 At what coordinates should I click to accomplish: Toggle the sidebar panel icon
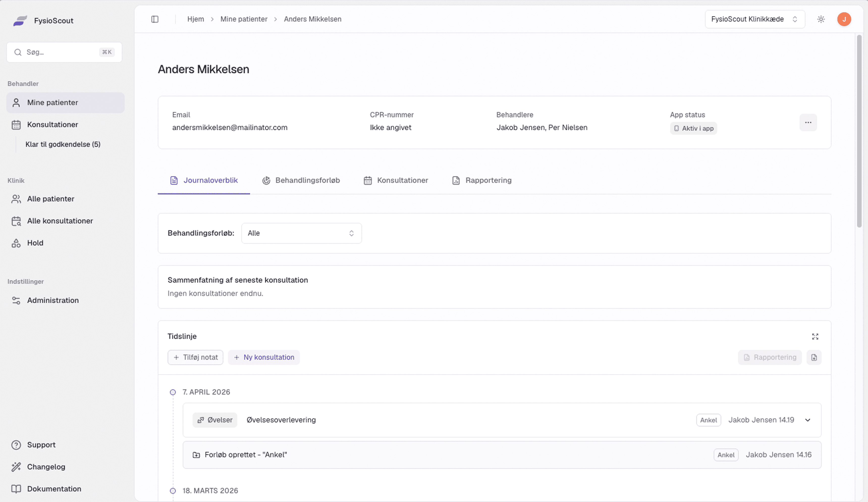tap(155, 19)
